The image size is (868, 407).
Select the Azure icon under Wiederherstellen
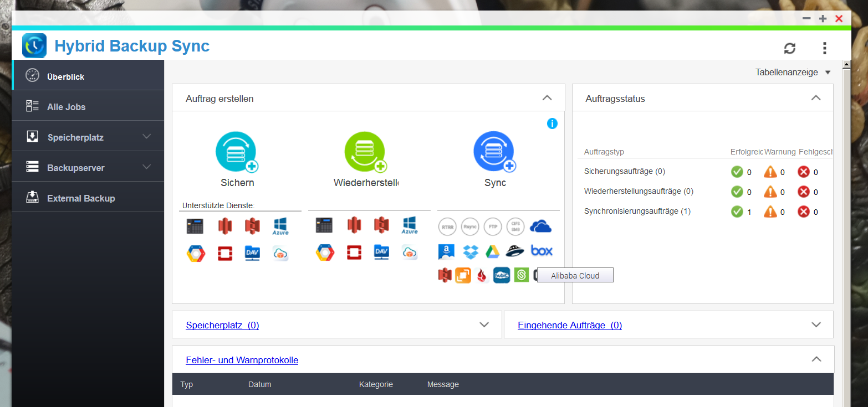click(x=410, y=226)
